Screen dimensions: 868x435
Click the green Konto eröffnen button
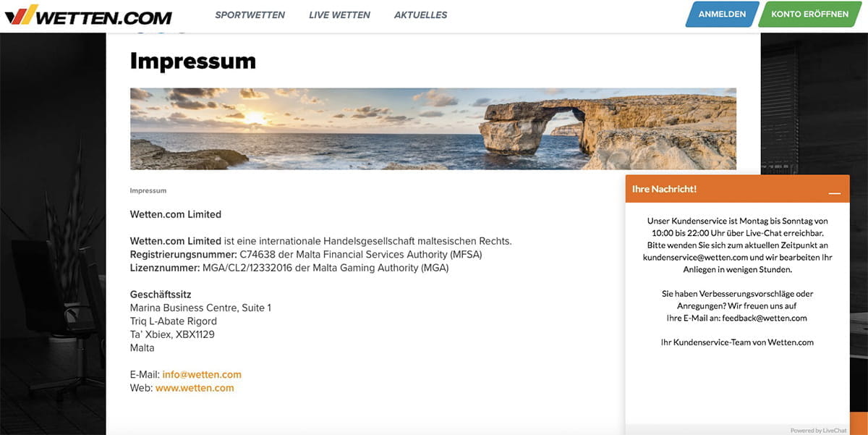[x=809, y=14]
